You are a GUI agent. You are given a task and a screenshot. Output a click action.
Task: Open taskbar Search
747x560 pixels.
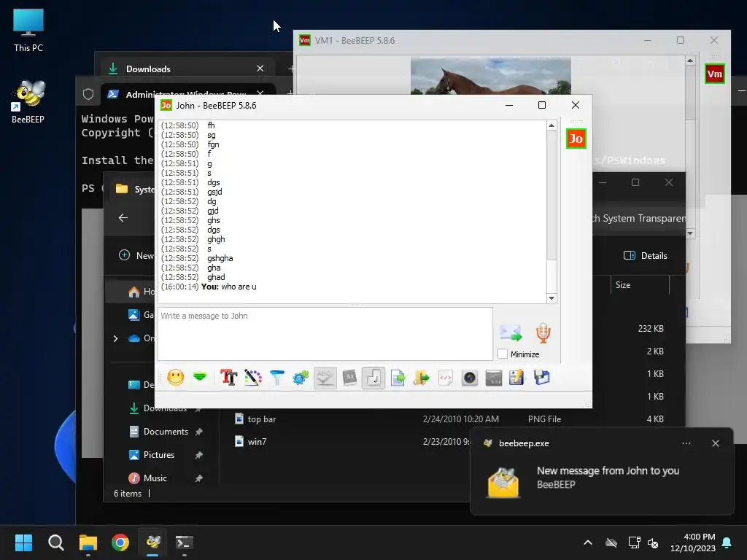[55, 542]
